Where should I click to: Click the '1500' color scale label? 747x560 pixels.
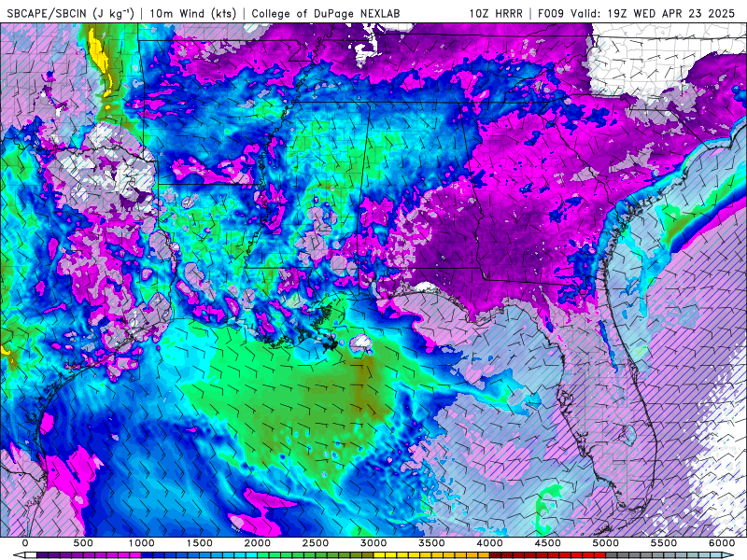coord(199,543)
